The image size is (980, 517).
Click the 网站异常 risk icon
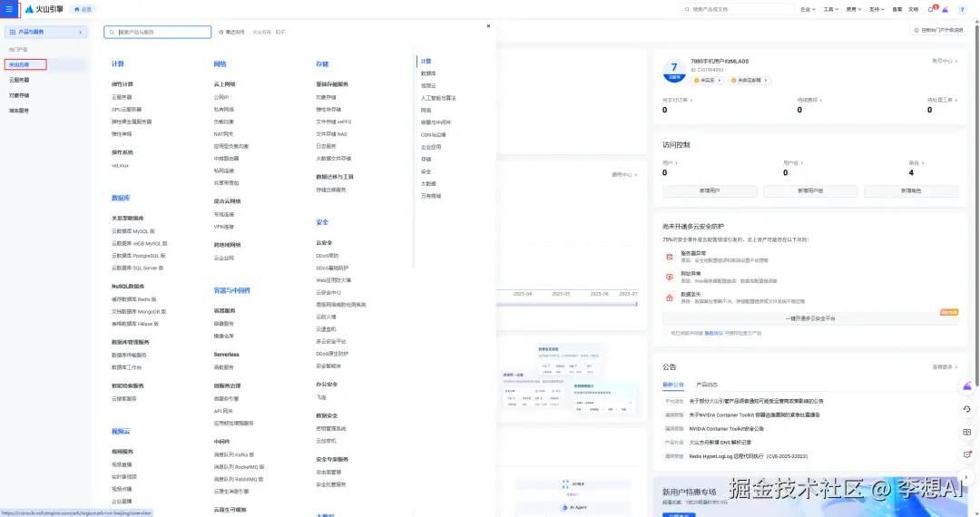670,277
